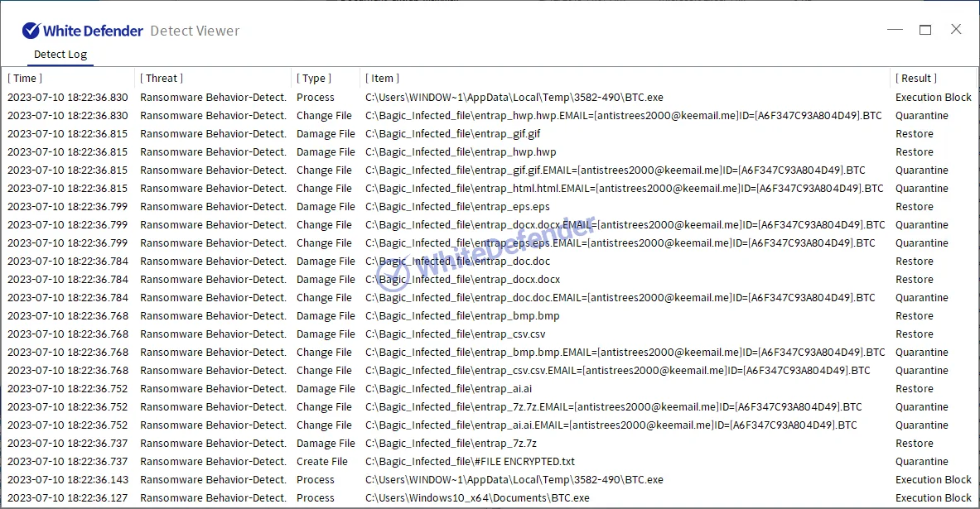Click the Result column header
The height and width of the screenshot is (509, 980).
tap(916, 78)
